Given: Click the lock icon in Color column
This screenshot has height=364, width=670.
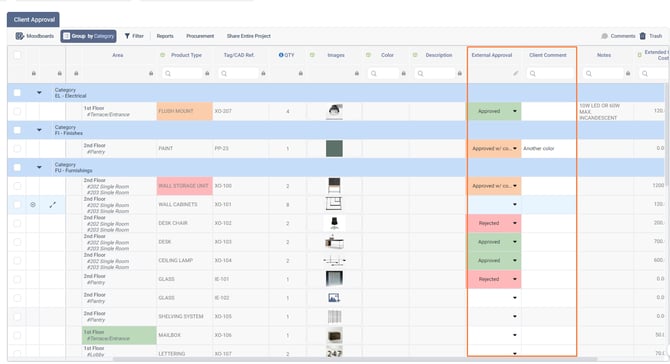Looking at the screenshot, I should coord(403,73).
